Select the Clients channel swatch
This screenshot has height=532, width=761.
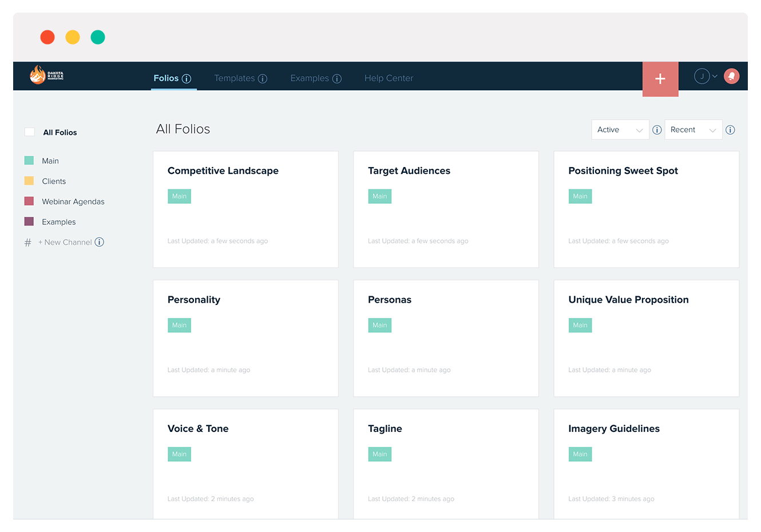tap(29, 181)
